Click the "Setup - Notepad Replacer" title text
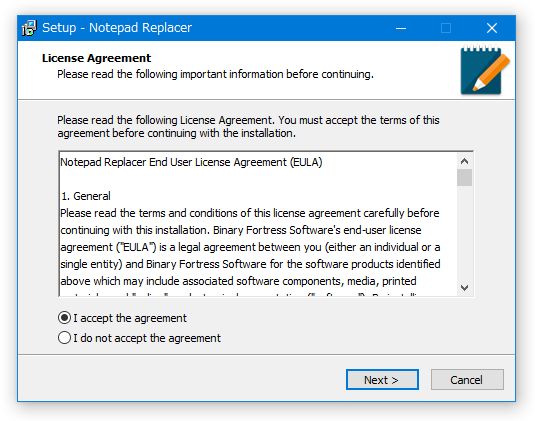The height and width of the screenshot is (421, 535). 117,28
